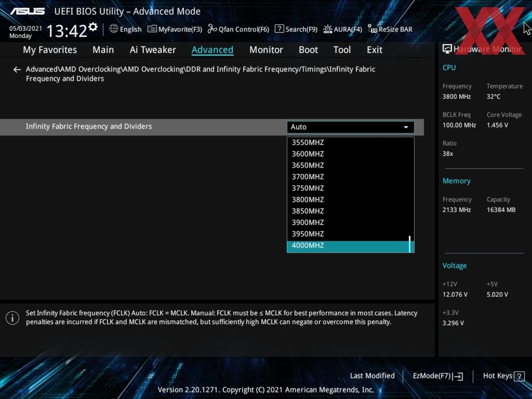Open the Exit tab

point(374,50)
